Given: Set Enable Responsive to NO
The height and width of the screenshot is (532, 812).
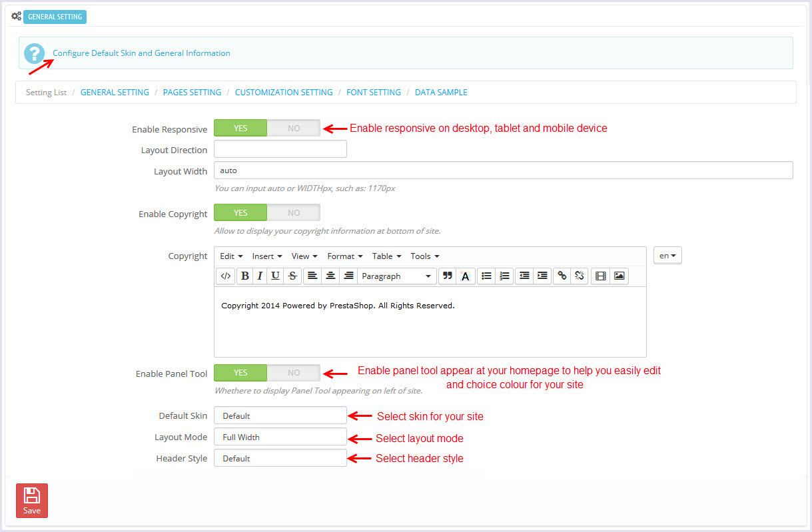Looking at the screenshot, I should click(294, 129).
